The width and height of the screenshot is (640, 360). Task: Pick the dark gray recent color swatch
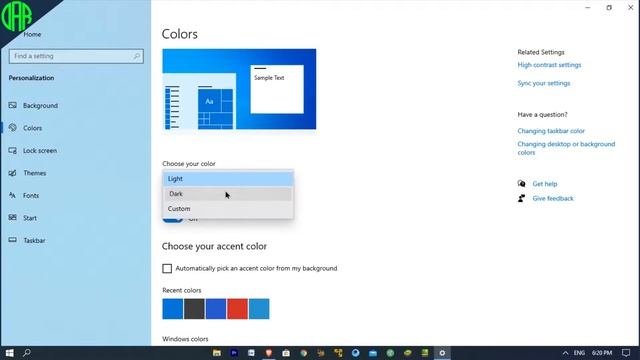(194, 309)
